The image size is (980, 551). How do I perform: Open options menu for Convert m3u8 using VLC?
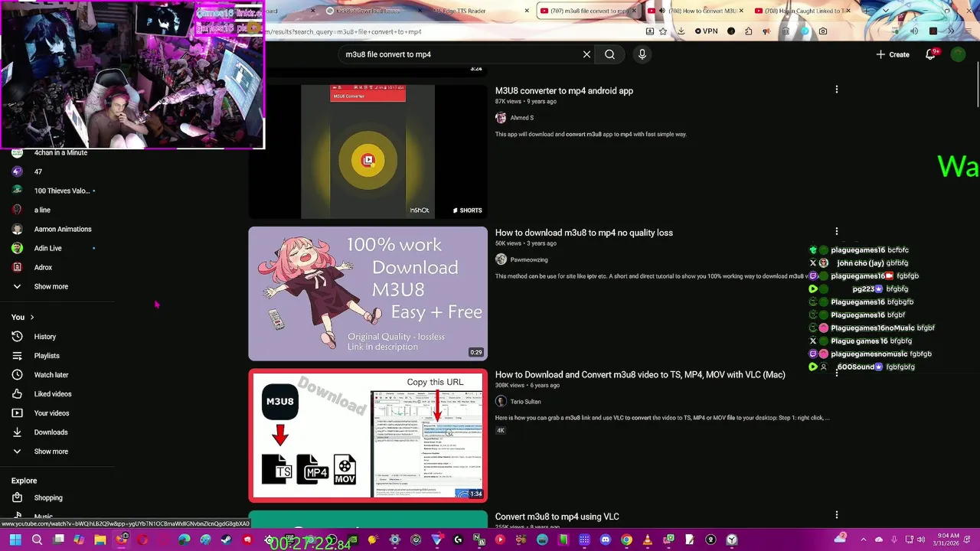837,515
